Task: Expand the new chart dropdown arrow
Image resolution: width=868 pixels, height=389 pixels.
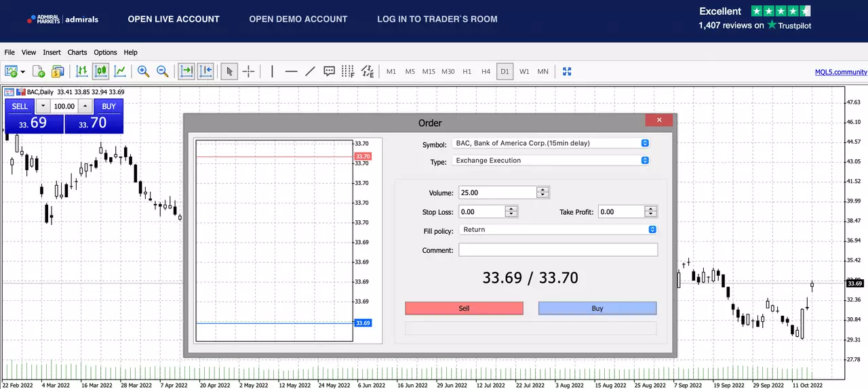Action: (x=22, y=71)
